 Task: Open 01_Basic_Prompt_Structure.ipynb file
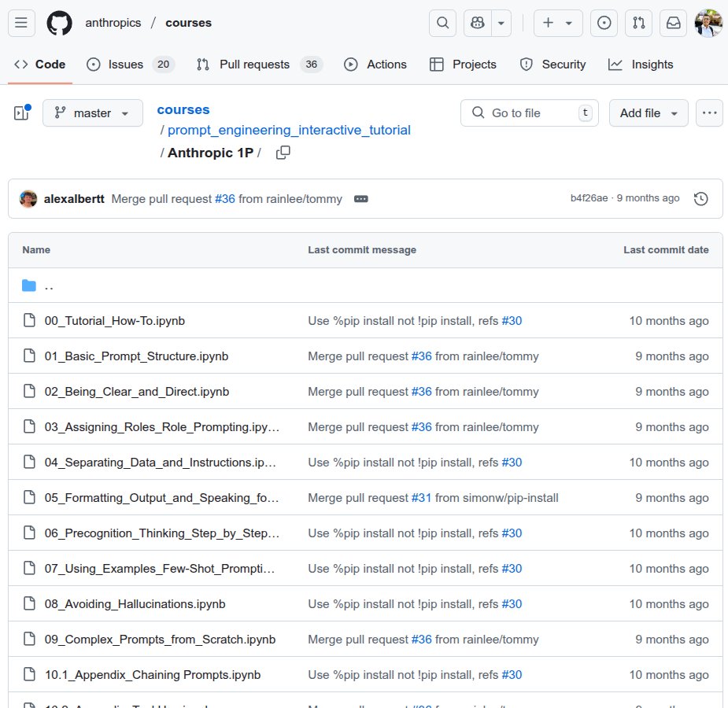point(136,356)
